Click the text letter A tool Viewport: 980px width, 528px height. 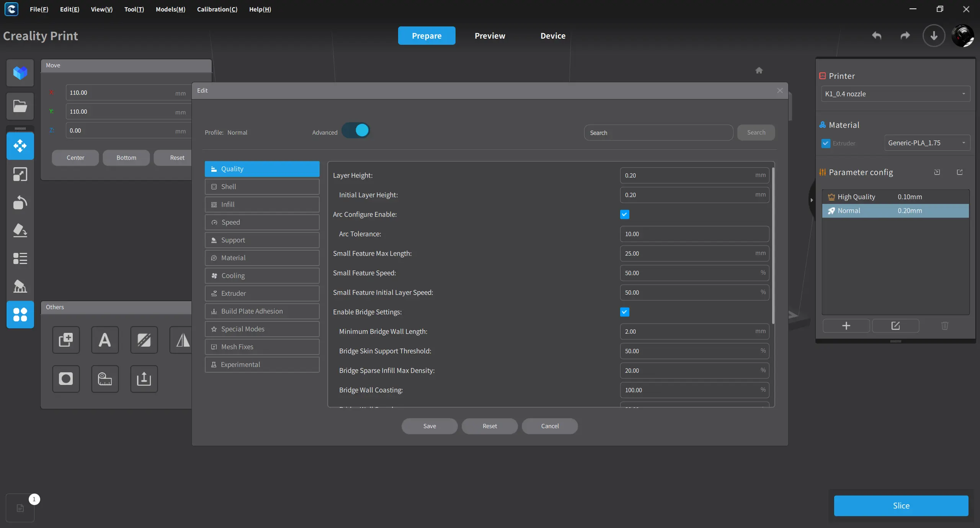pyautogui.click(x=105, y=340)
